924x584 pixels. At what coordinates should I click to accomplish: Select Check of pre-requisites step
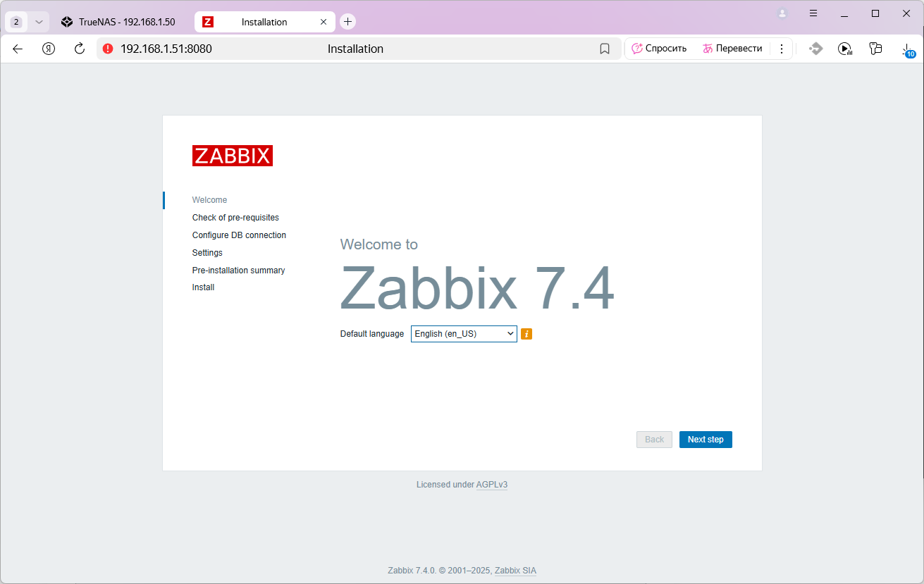point(235,218)
